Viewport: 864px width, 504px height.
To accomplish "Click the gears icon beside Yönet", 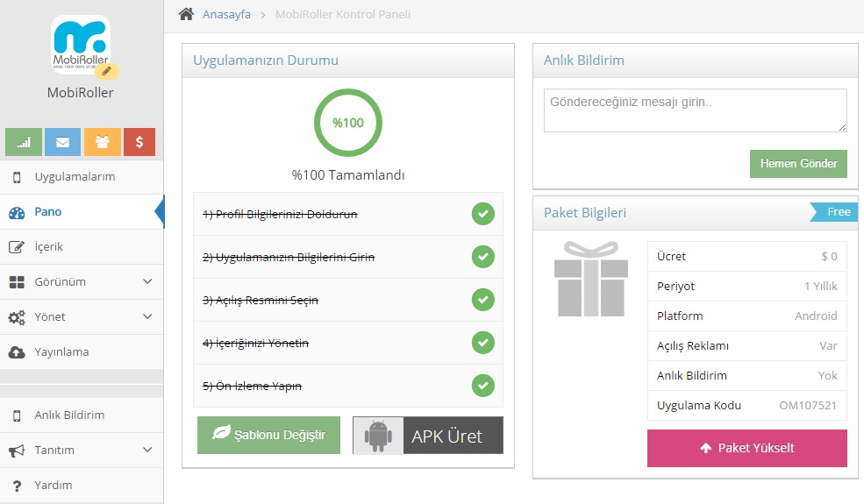I will tap(17, 317).
